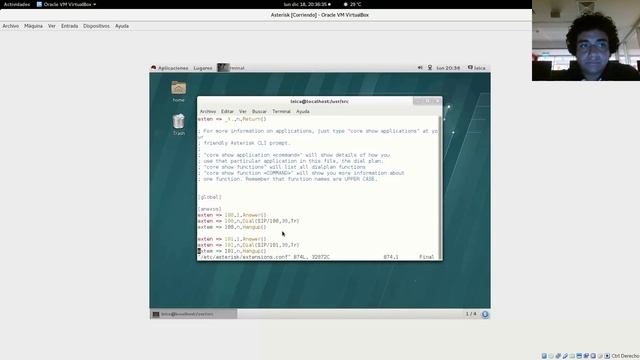The image size is (640, 360).
Task: Click the webcam video thumbnail
Action: (x=586, y=40)
